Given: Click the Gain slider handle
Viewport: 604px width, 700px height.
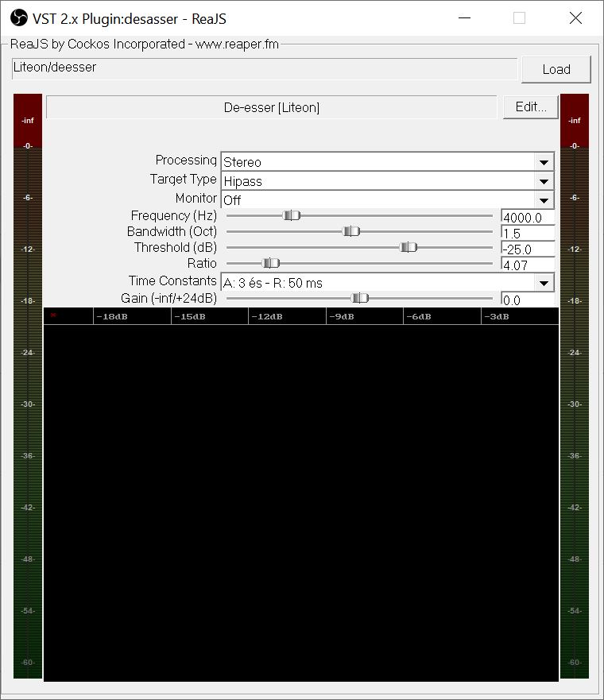Looking at the screenshot, I should click(x=359, y=298).
